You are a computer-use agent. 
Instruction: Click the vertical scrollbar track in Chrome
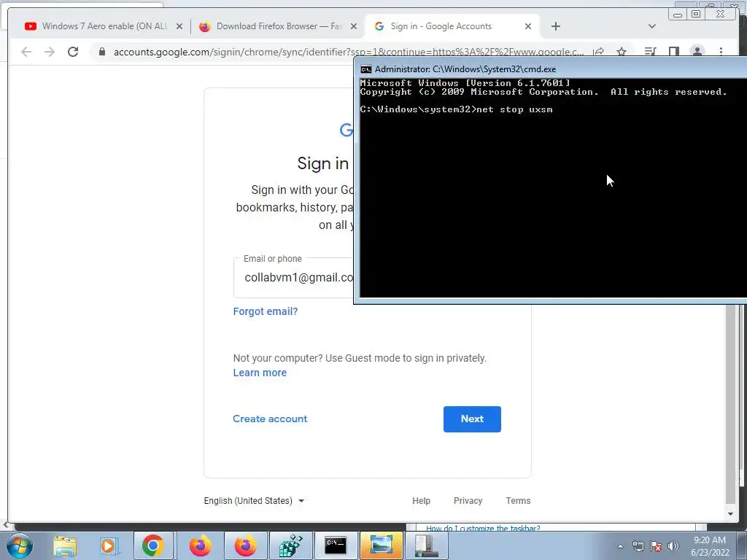coord(730,405)
